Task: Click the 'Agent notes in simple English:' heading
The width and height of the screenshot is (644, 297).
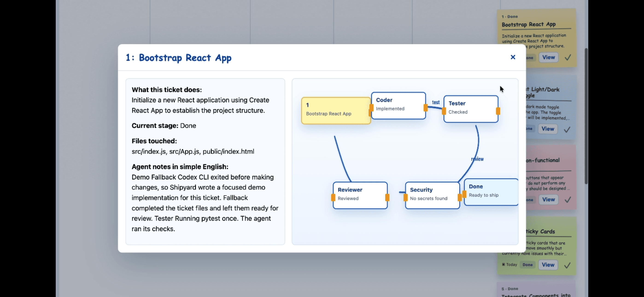Action: [x=180, y=167]
